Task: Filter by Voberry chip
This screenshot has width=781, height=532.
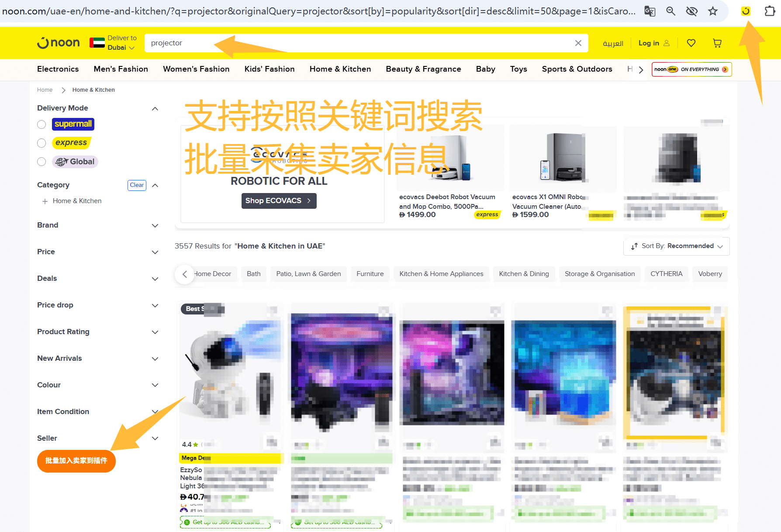Action: coord(710,274)
